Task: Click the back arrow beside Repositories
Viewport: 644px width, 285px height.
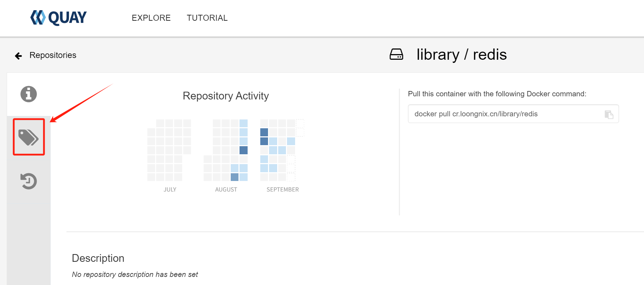Action: coord(18,56)
